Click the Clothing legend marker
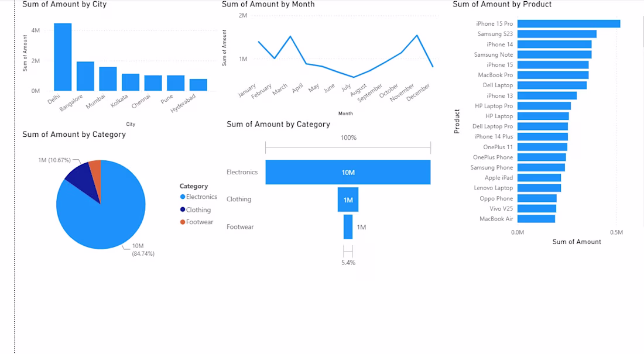Screen dimensions: 644x354 coord(183,209)
